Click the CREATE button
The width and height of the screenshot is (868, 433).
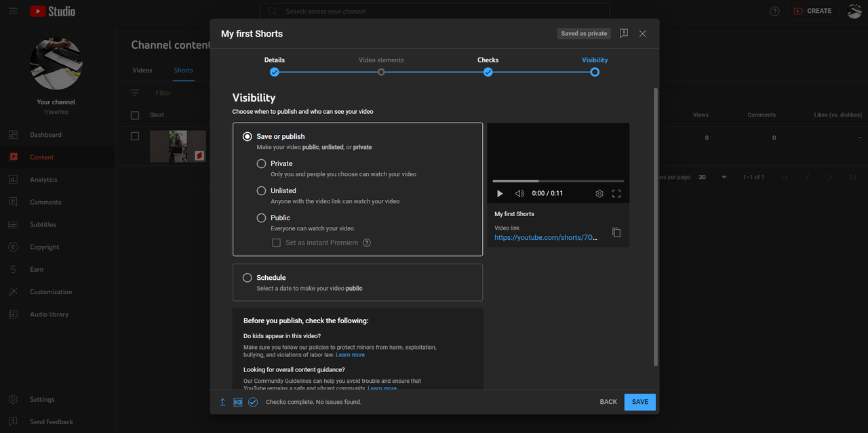tap(813, 11)
